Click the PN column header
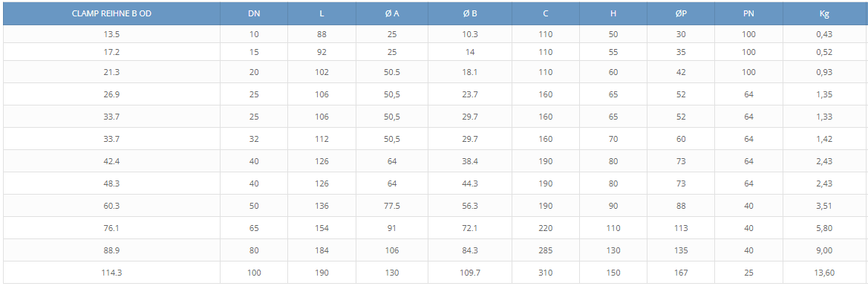 click(748, 14)
